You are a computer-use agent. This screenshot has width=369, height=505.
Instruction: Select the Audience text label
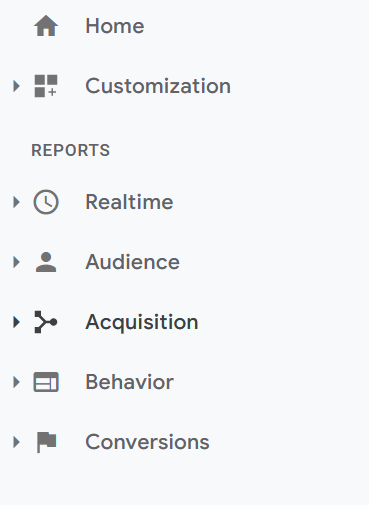click(133, 262)
